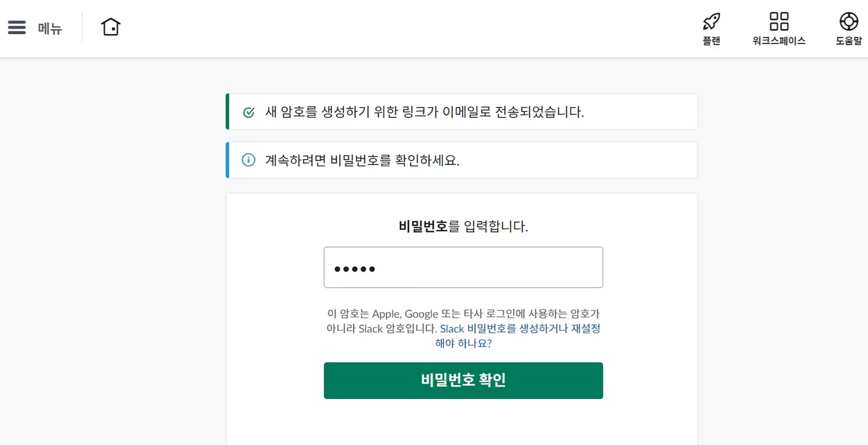Focus the password input field
This screenshot has width=868, height=445.
pyautogui.click(x=463, y=268)
